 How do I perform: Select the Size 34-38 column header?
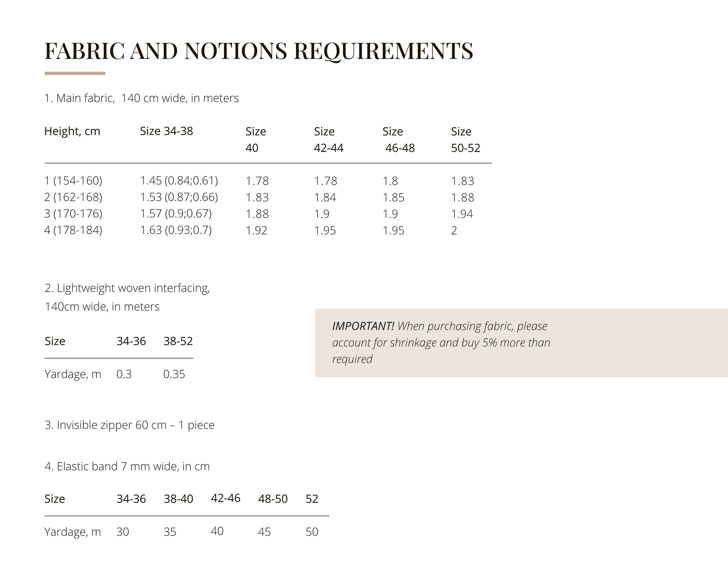click(166, 131)
